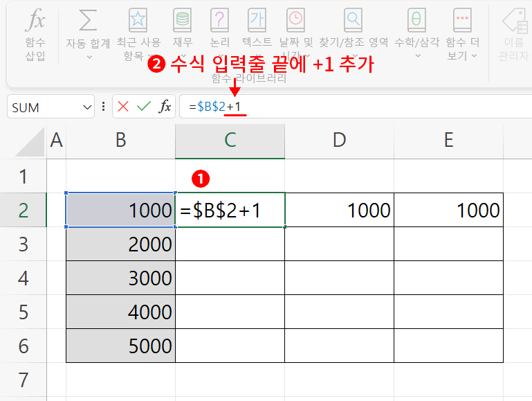Open More Functions (함수 더 보기) icon
The image size is (532, 401).
tap(462, 20)
